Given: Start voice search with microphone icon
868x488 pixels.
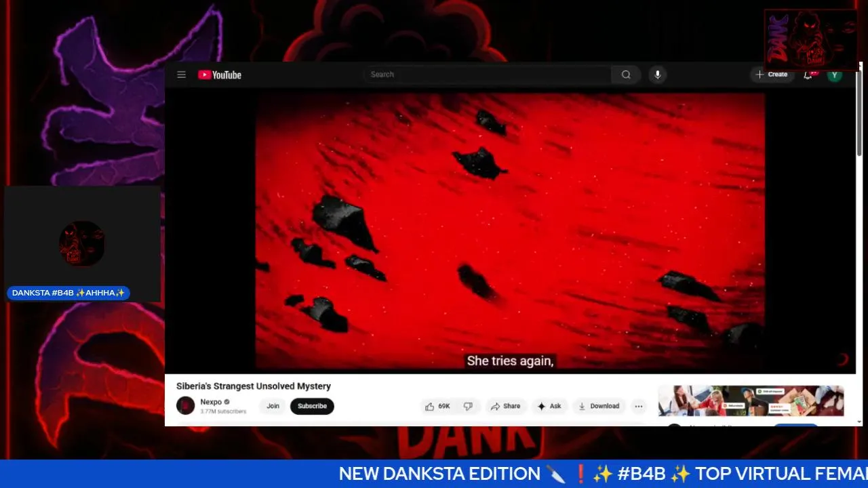Looking at the screenshot, I should [657, 75].
